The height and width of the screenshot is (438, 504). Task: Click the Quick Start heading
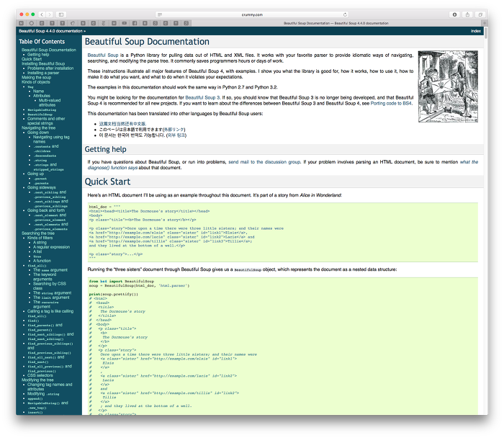(x=107, y=182)
